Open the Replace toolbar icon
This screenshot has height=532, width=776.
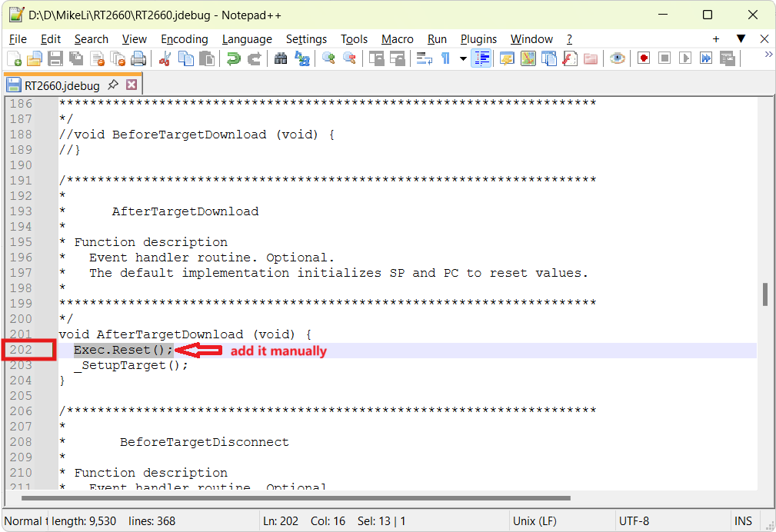coord(302,59)
